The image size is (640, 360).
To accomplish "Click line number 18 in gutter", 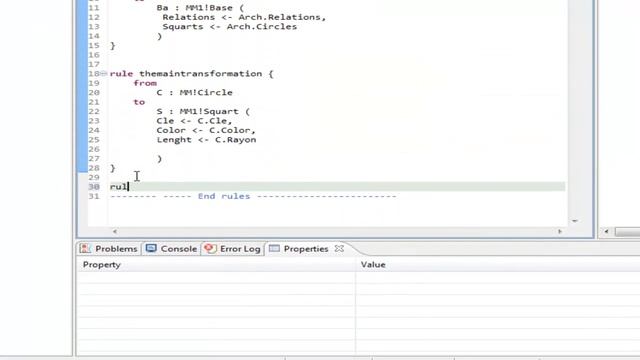I will pos(94,74).
